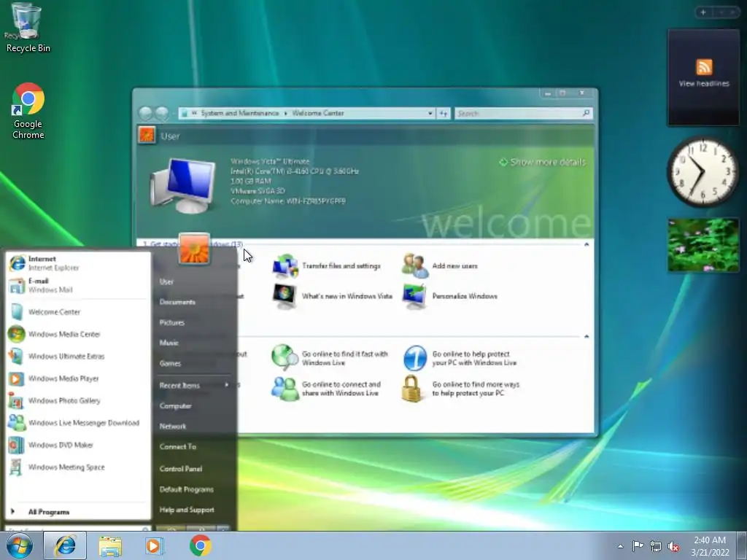Open Internet Explorer from Start menu
Screen dimensions: 747x560
(77, 262)
